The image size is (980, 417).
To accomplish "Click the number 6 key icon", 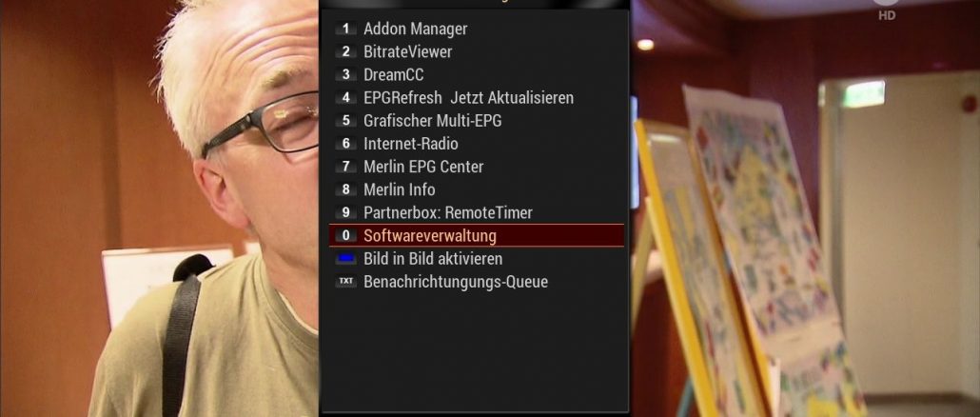I will tap(345, 144).
